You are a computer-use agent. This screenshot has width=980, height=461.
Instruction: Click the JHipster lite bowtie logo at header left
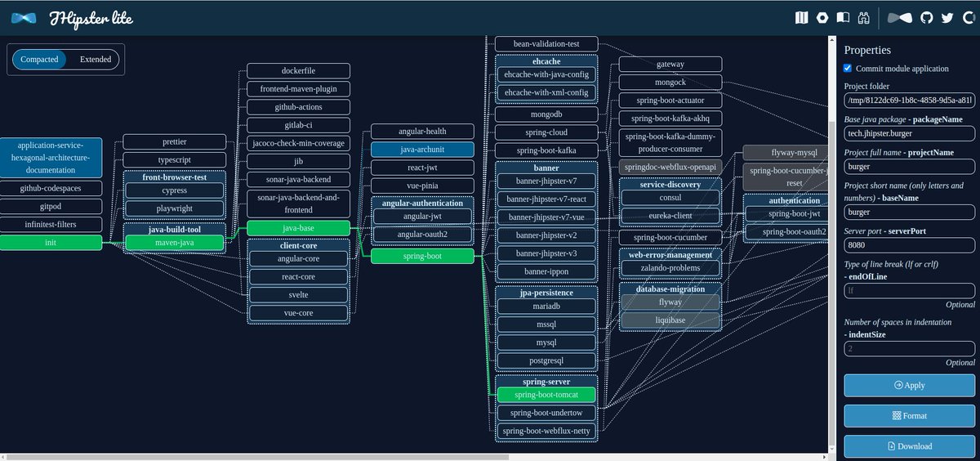click(x=24, y=17)
